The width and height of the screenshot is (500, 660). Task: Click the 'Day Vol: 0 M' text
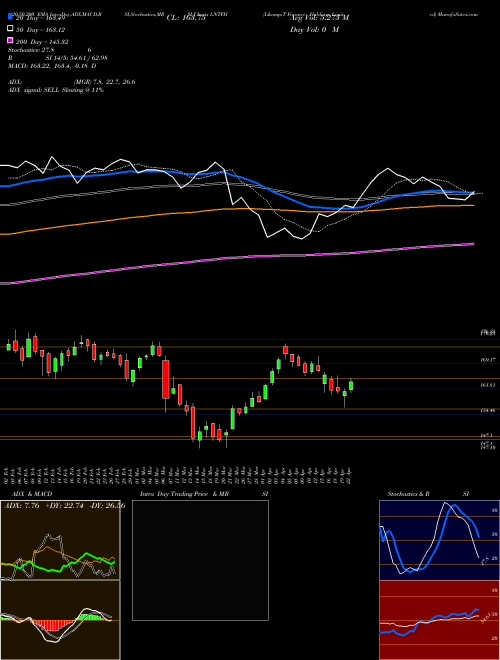point(314,29)
